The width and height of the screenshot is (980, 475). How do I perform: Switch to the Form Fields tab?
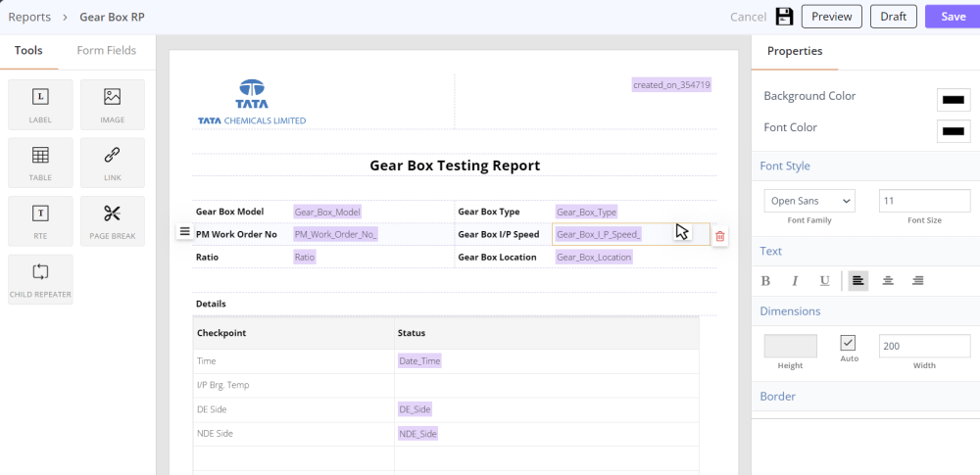pos(106,51)
